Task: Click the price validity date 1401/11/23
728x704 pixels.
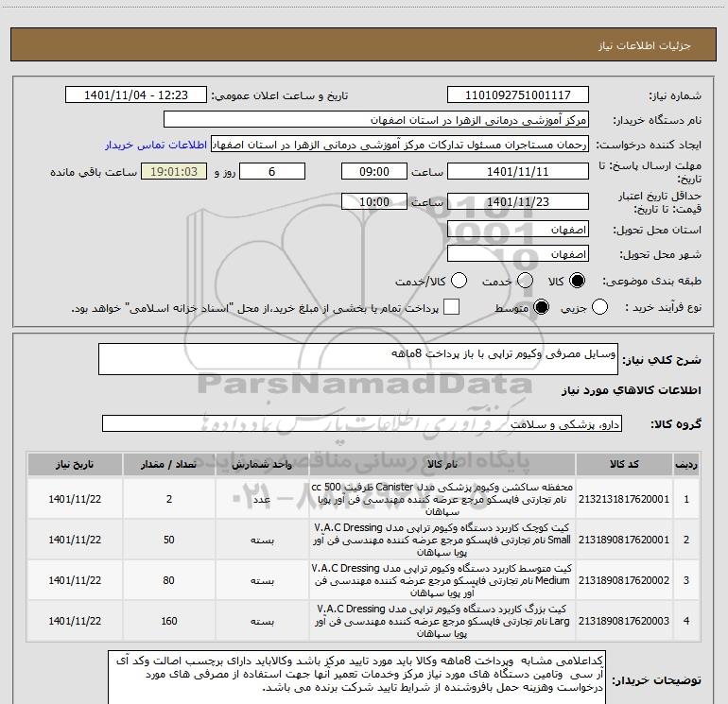Action: tap(518, 202)
